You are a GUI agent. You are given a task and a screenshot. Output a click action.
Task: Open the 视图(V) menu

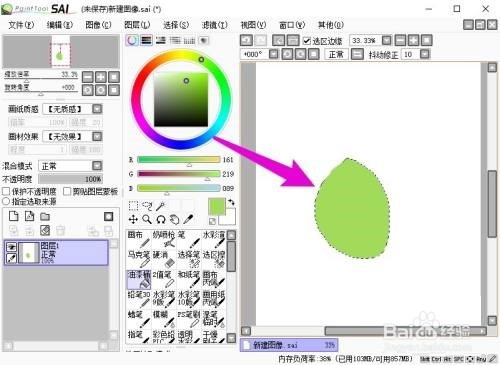click(253, 25)
